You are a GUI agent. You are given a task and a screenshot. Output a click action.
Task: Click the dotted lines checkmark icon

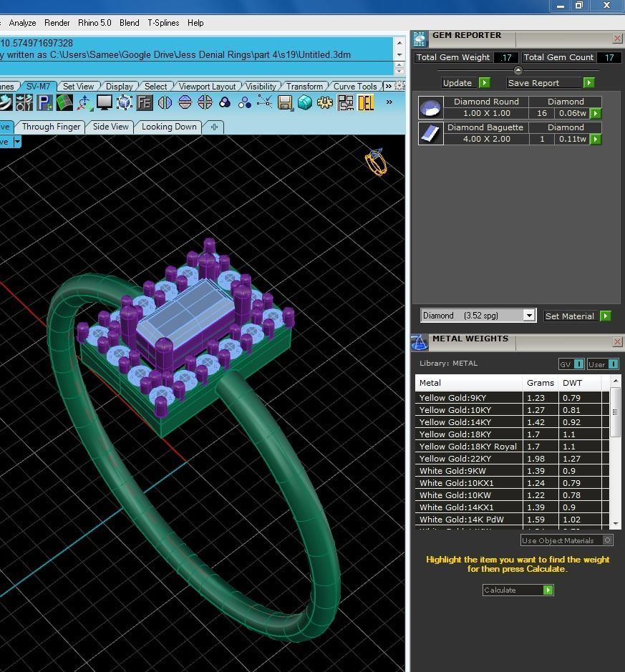[264, 103]
